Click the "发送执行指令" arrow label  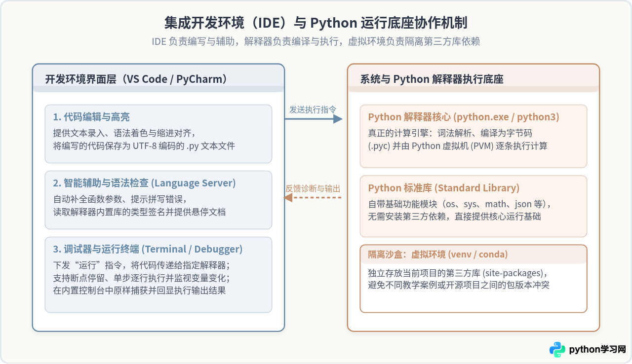click(x=313, y=109)
